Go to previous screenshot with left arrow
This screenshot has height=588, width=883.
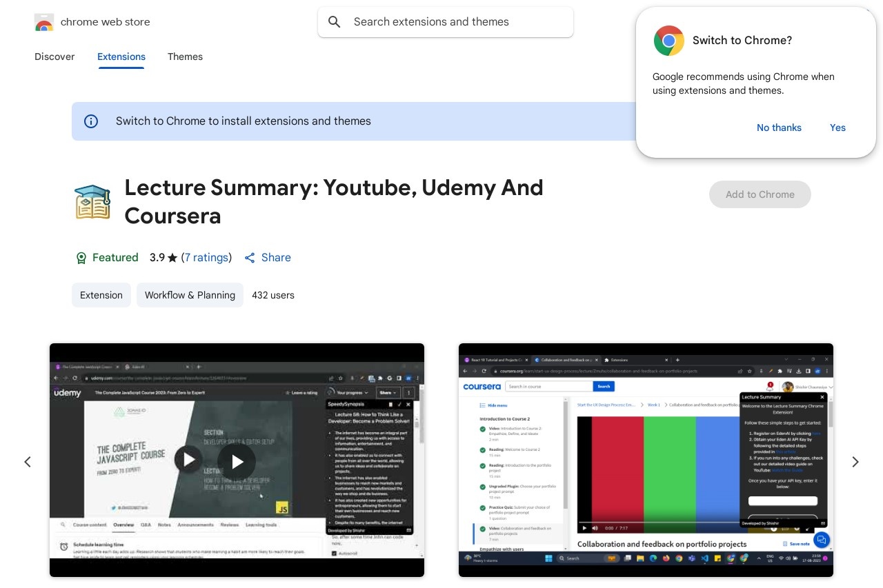pyautogui.click(x=28, y=462)
